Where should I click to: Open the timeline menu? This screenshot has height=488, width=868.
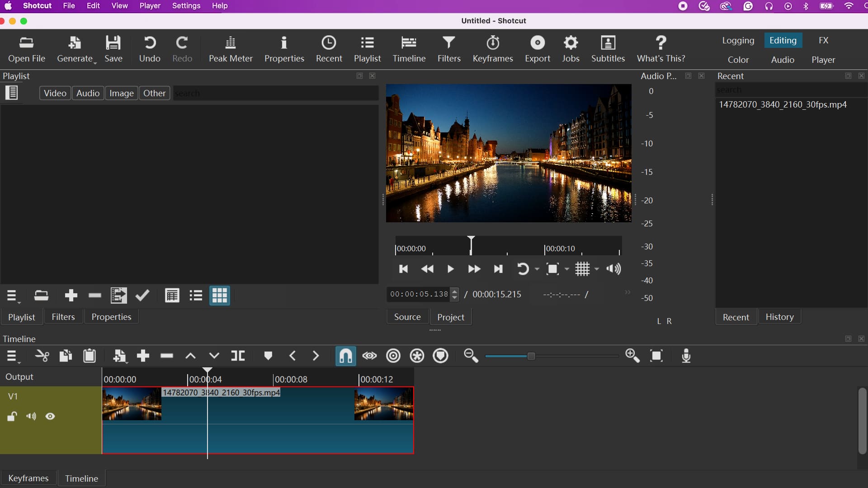(12, 356)
